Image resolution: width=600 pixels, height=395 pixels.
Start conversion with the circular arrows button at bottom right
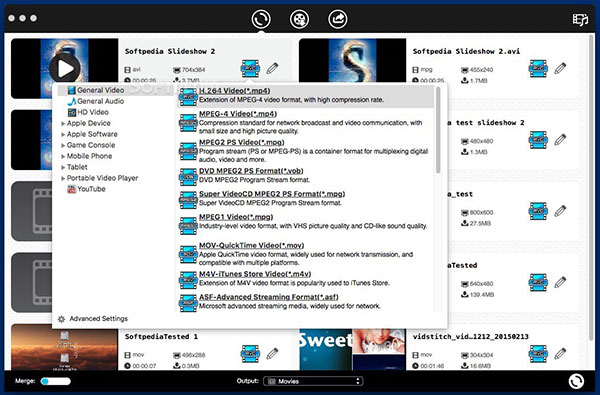576,381
